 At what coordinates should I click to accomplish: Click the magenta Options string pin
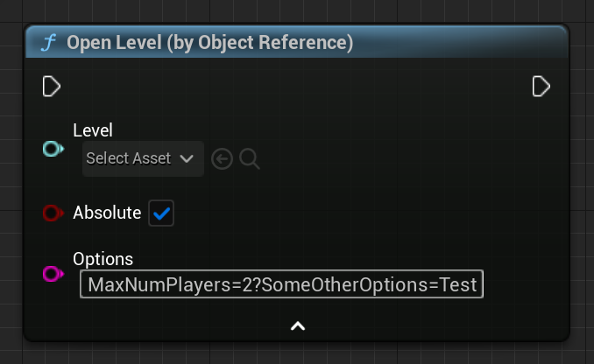tap(53, 274)
